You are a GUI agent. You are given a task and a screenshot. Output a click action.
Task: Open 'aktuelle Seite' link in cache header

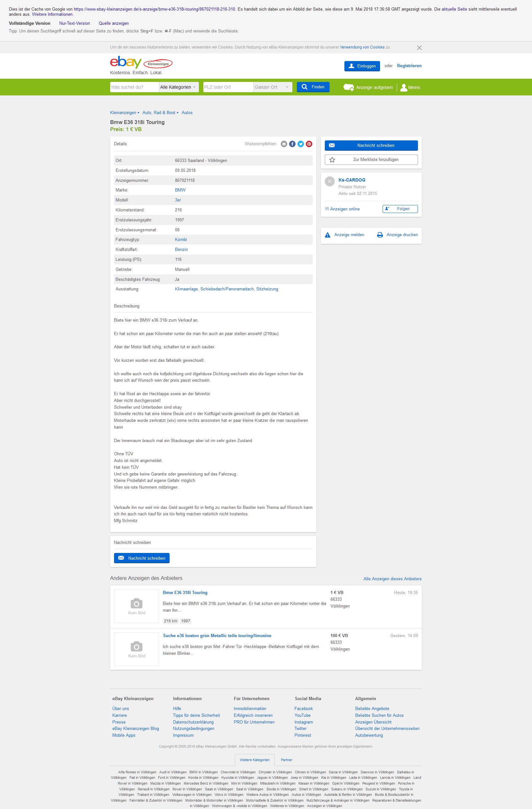[454, 9]
